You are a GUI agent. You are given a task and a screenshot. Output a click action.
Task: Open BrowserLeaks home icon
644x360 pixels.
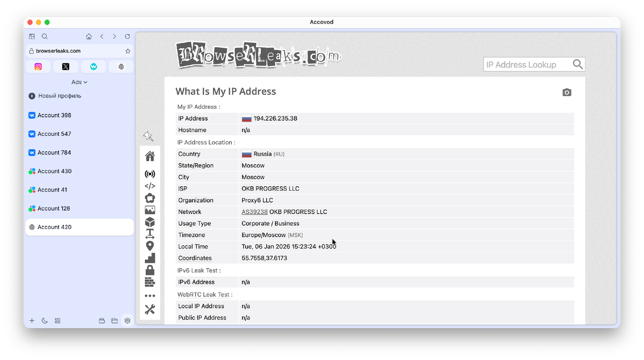coord(150,156)
